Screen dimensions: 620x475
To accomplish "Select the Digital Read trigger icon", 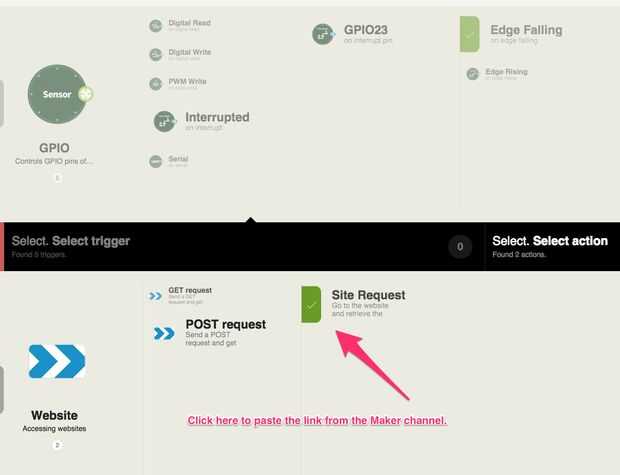I will click(x=155, y=26).
